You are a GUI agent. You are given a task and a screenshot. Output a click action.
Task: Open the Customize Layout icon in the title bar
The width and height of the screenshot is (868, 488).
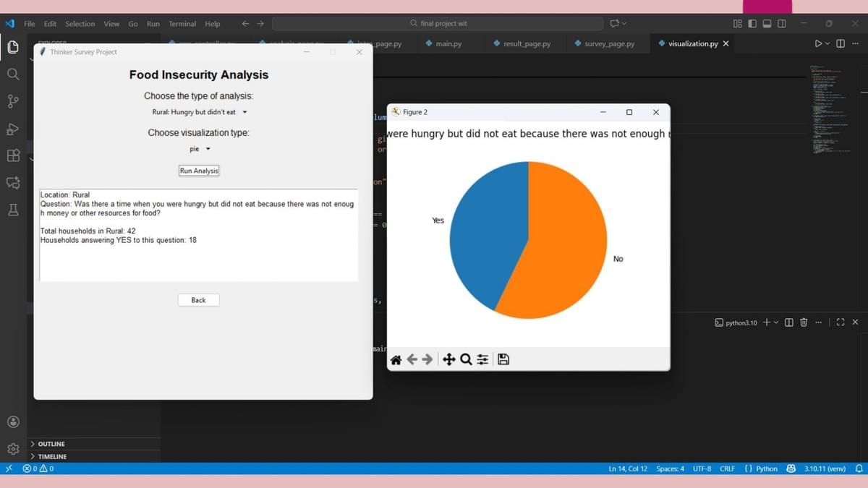pyautogui.click(x=738, y=24)
